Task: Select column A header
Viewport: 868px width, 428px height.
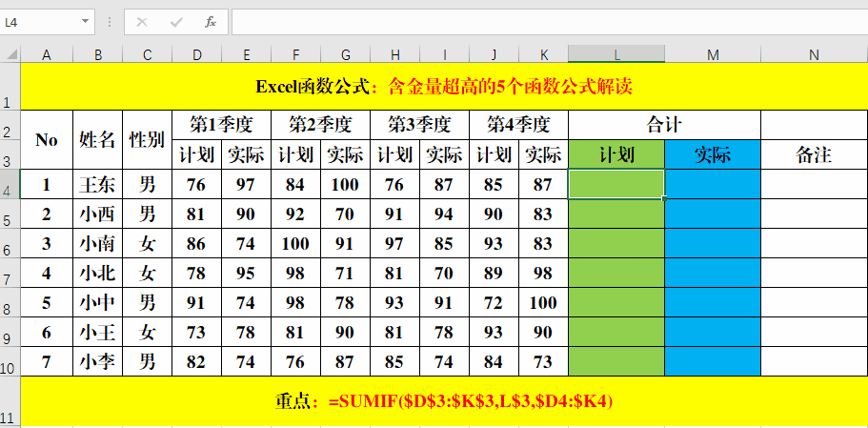Action: [47, 54]
